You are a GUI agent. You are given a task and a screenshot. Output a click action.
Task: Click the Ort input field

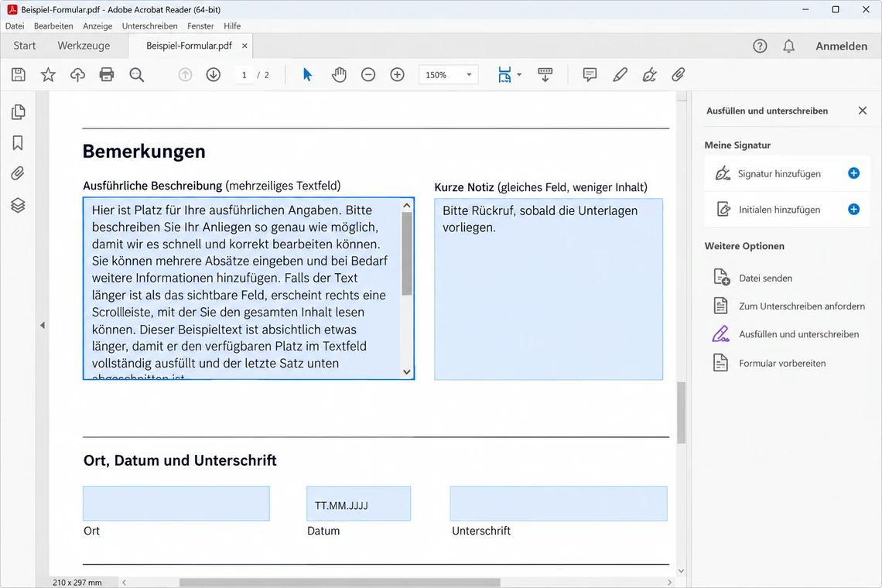pyautogui.click(x=176, y=504)
